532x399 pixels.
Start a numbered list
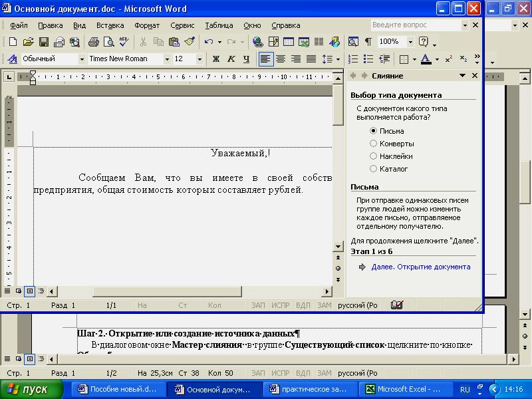point(353,59)
